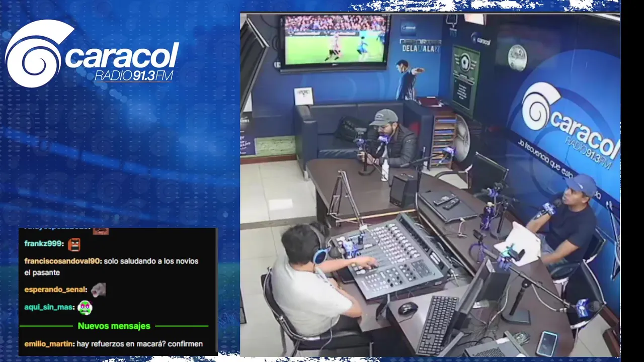Open aqui_sin_mas's chat username
This screenshot has width=644, height=362.
(49, 307)
